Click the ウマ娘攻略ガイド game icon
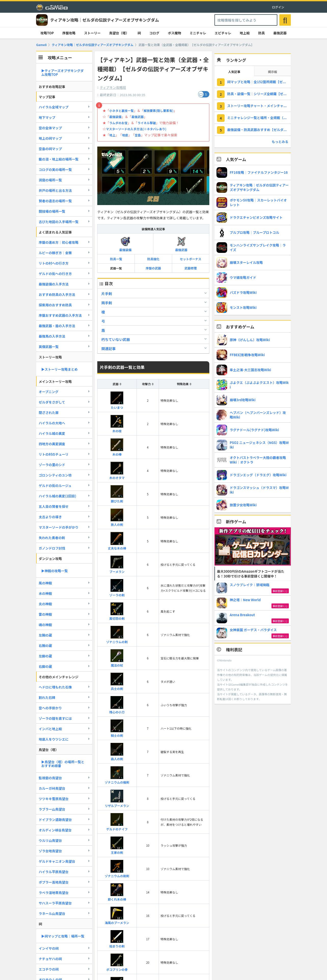The height and width of the screenshot is (980, 327). point(222,278)
